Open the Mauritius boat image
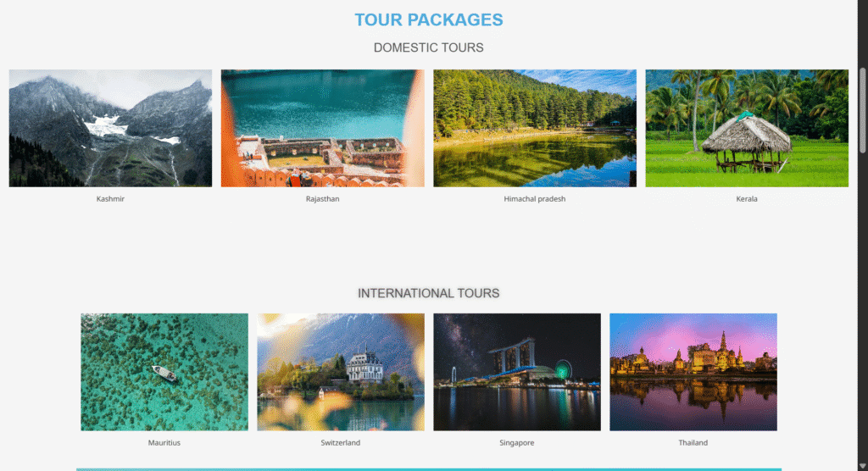 coord(164,372)
